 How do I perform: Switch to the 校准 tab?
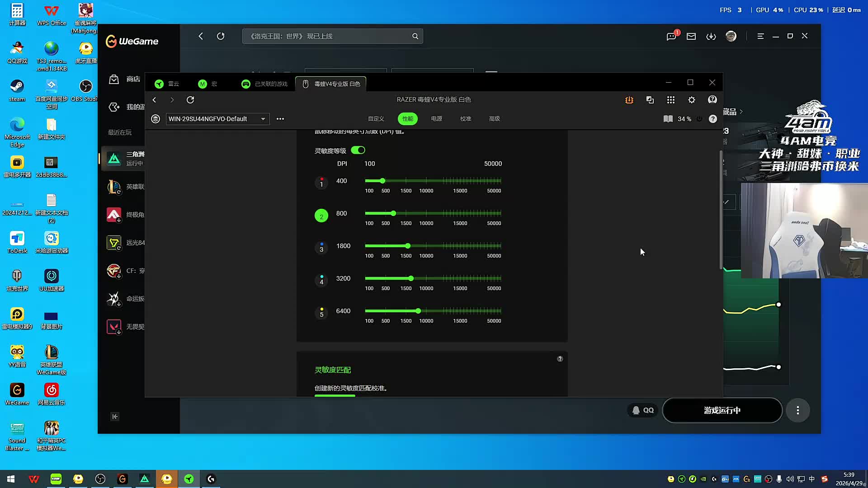(x=466, y=119)
